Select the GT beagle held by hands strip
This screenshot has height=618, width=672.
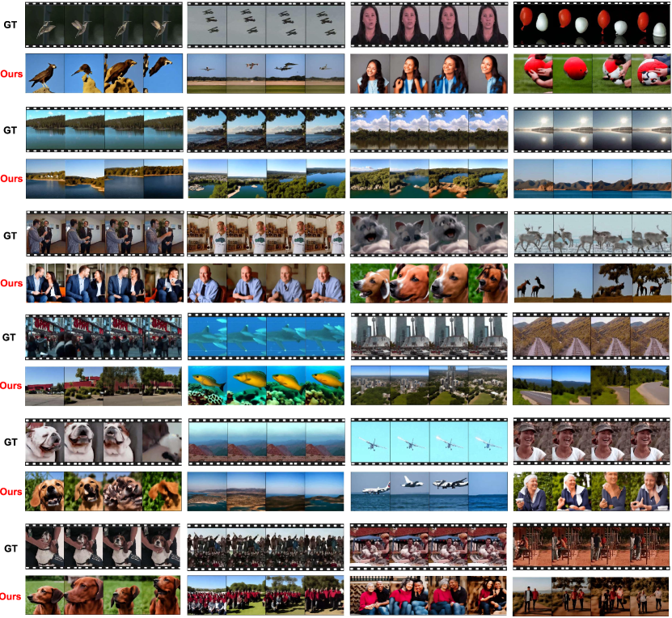103,547
